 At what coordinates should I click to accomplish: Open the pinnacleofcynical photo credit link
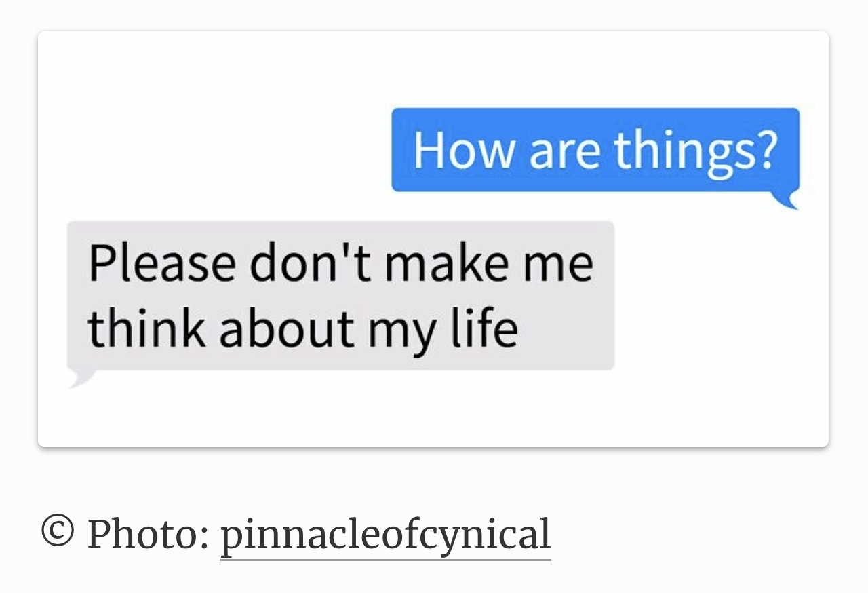385,535
